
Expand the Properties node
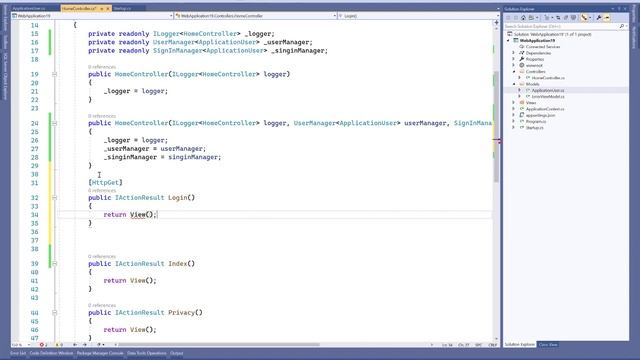tap(514, 59)
